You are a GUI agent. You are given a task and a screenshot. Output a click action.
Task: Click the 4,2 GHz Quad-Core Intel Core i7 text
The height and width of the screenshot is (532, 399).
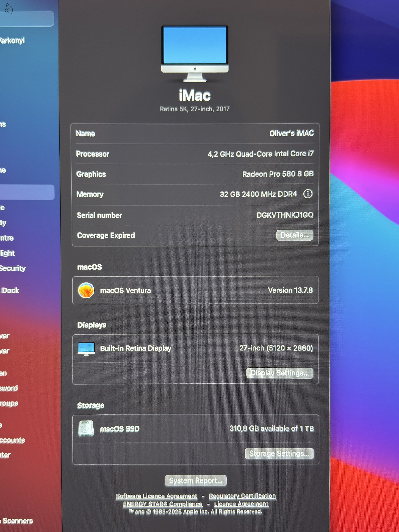pos(261,154)
